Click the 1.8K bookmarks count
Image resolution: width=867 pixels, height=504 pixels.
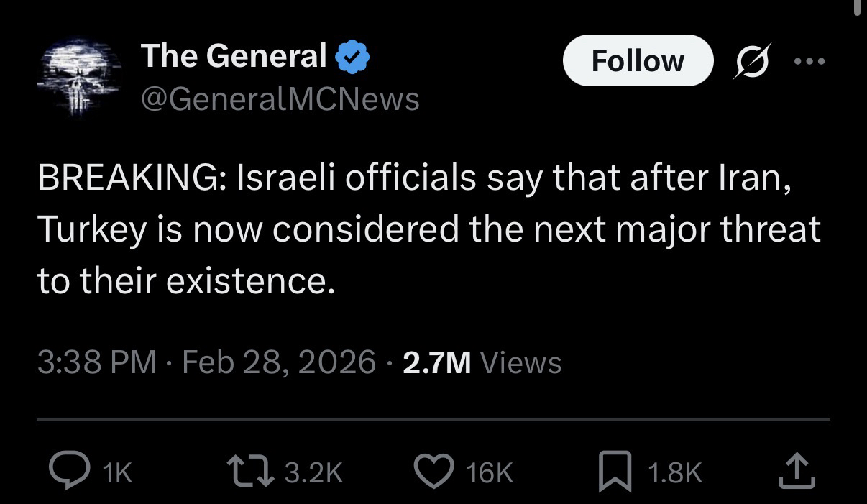674,472
